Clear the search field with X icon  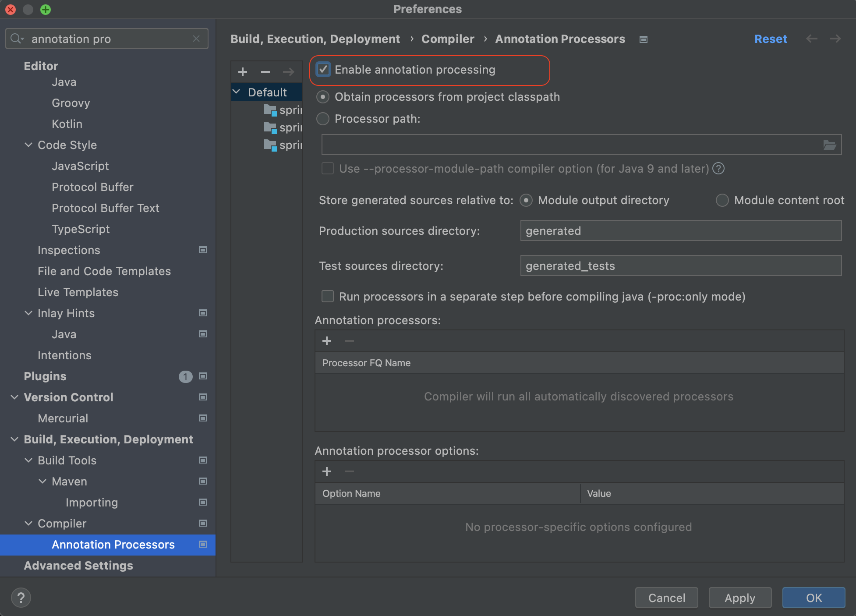click(x=196, y=39)
